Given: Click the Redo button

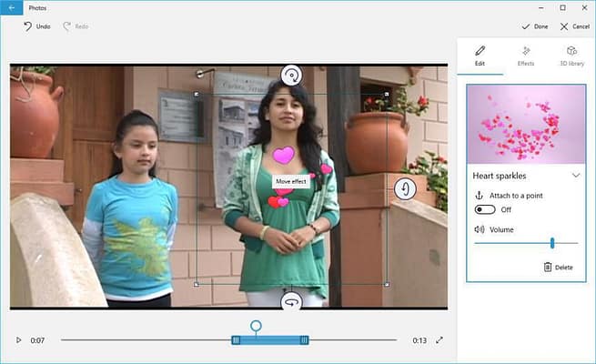Looking at the screenshot, I should [x=76, y=26].
